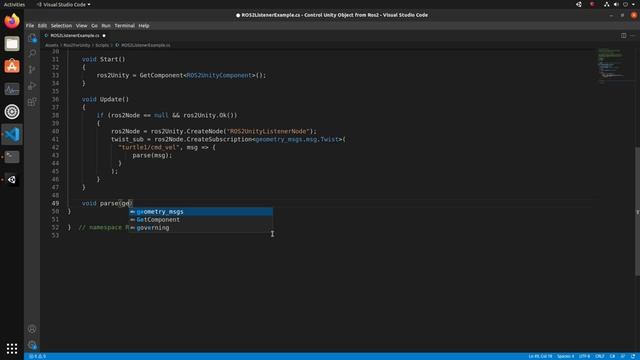
Task: Open the editor More Actions menu
Action: [633, 36]
